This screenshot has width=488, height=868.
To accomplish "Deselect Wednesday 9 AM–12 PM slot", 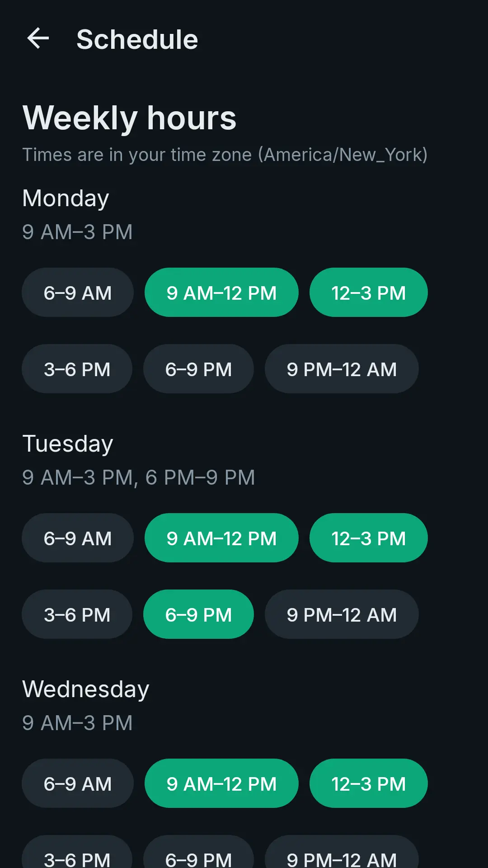I will click(x=221, y=783).
